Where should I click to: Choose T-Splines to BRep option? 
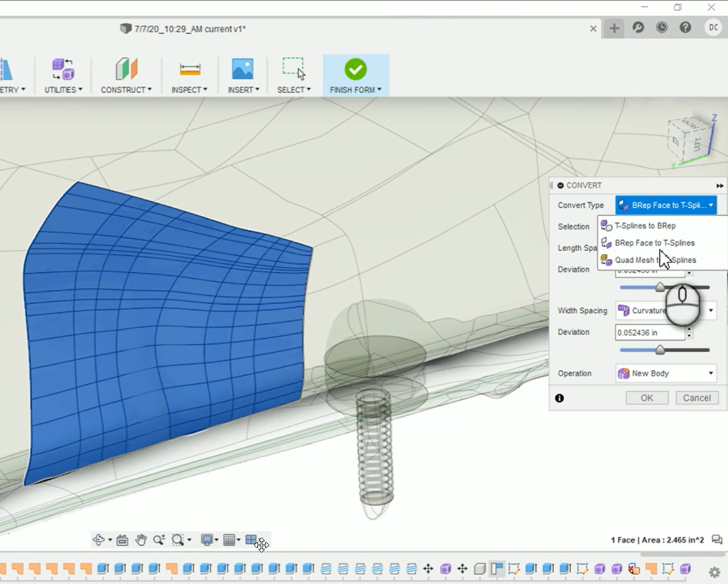(x=645, y=225)
